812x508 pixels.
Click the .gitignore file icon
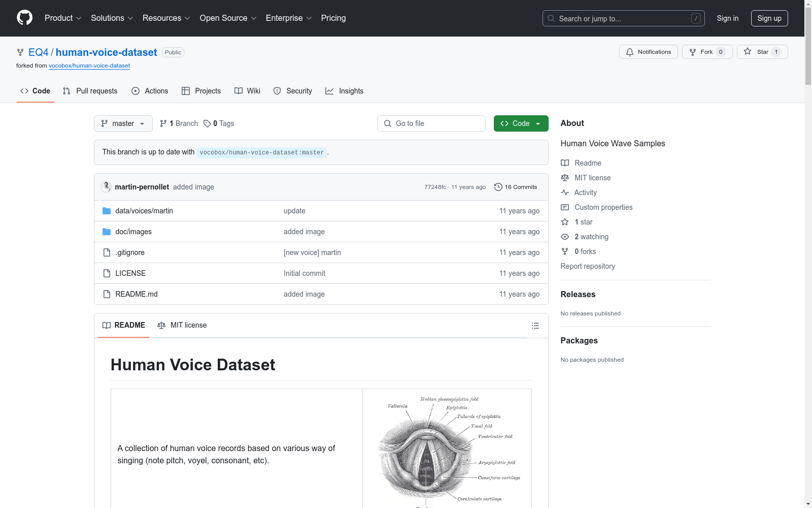(x=107, y=252)
